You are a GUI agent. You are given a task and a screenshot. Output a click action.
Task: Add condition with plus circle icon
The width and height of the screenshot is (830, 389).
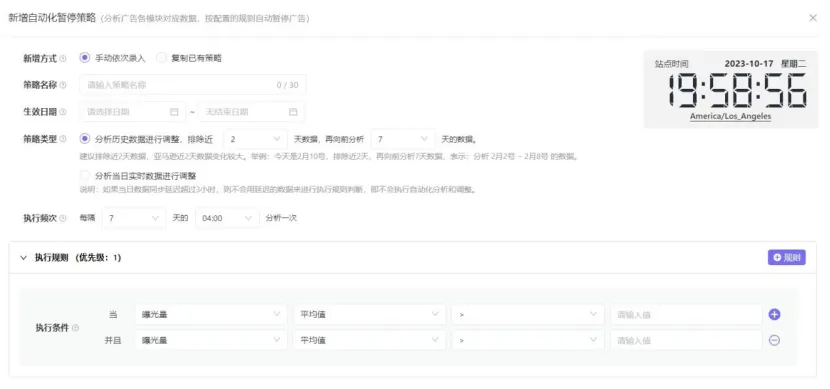774,314
